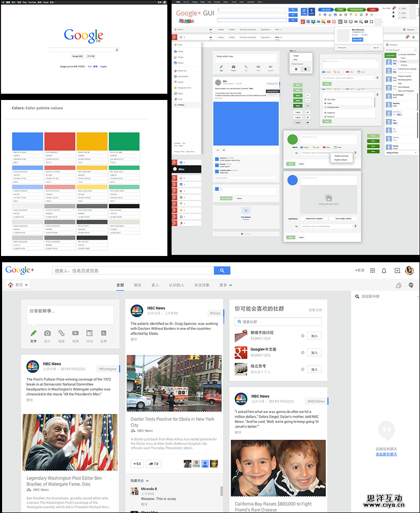Click the View profile button in the GUI kit
The image size is (420, 513).
(358, 40)
